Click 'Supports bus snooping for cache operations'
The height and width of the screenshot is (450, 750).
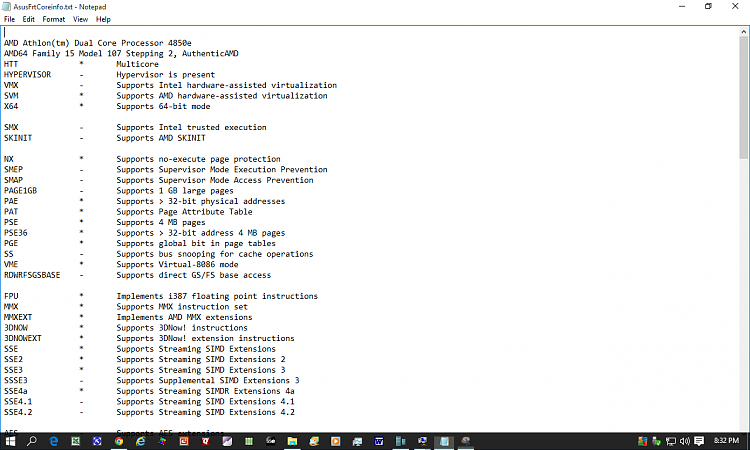tap(215, 254)
